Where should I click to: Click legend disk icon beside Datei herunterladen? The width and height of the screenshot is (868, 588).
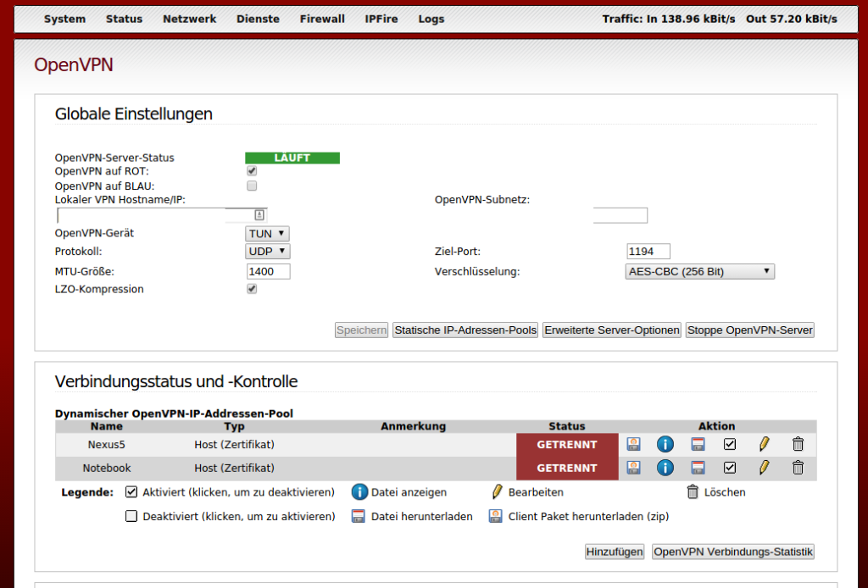[359, 517]
